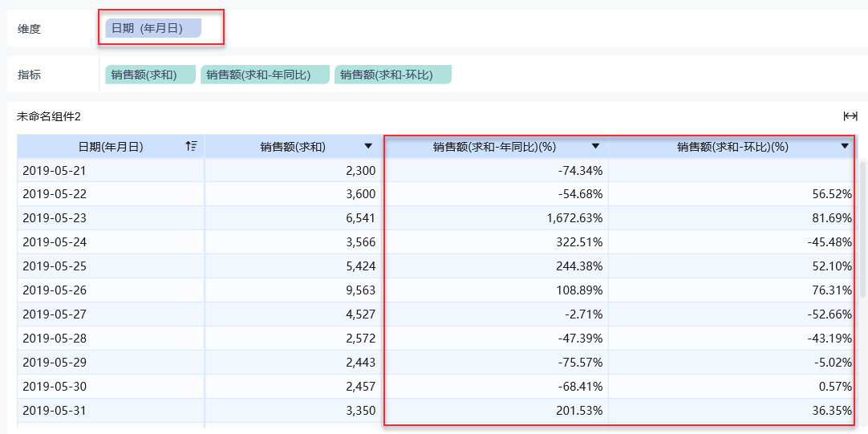Viewport: 868px width, 434px height.
Task: Click the 201.53% year-over-year cell
Action: coord(579,411)
